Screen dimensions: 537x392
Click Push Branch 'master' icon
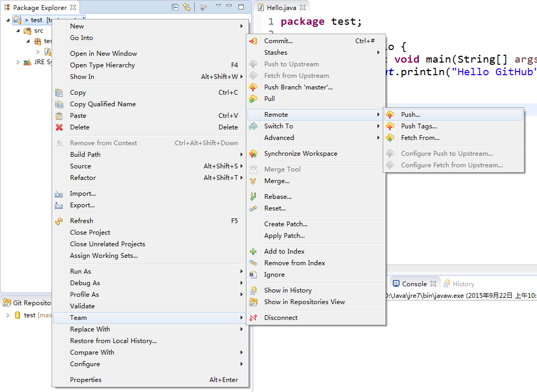[x=253, y=87]
